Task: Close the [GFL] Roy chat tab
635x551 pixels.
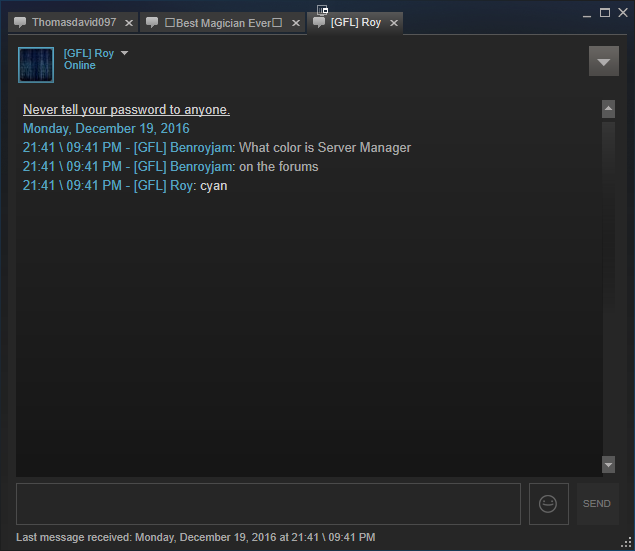Action: tap(393, 23)
